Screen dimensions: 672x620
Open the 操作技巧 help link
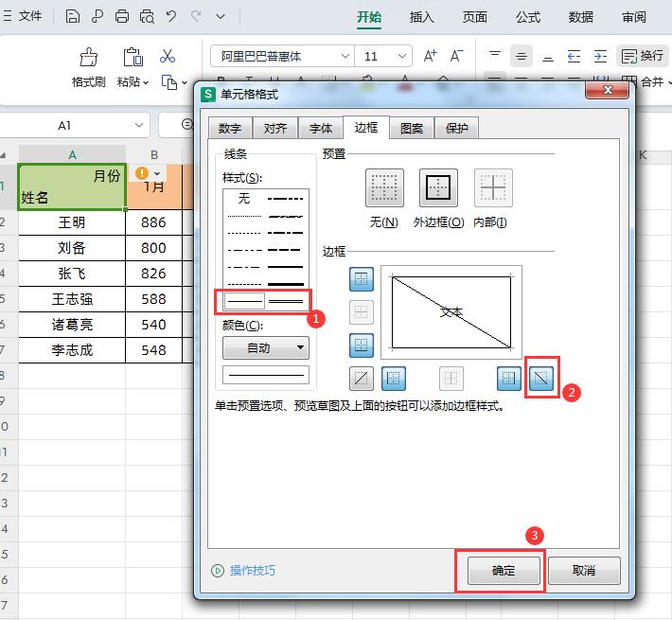252,571
